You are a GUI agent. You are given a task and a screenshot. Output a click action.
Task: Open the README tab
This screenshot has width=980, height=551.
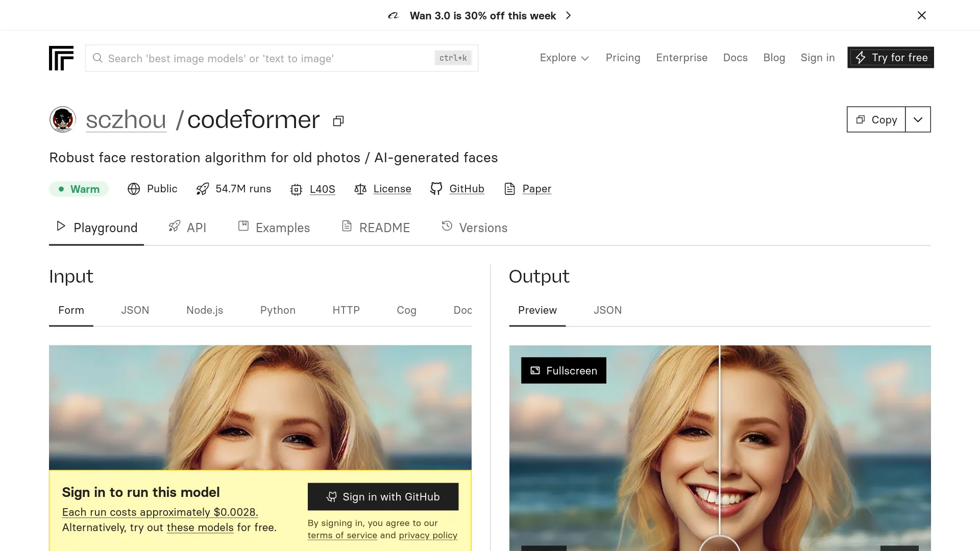click(x=376, y=228)
